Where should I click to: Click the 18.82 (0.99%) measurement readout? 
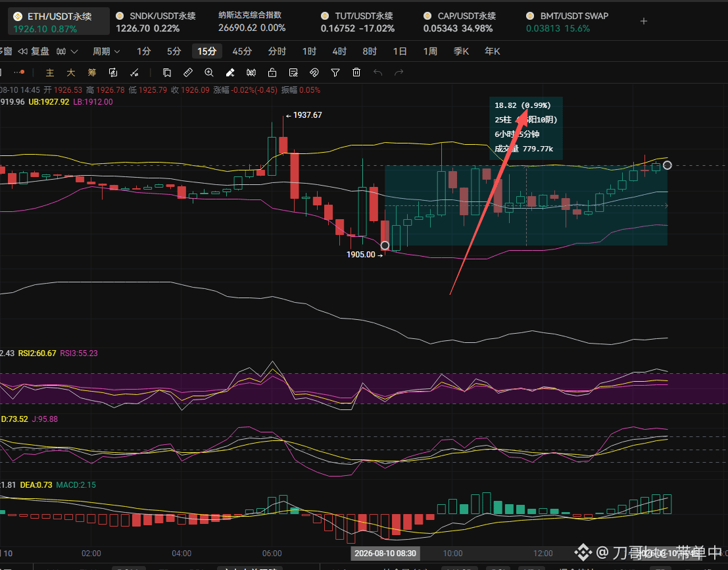click(x=523, y=105)
